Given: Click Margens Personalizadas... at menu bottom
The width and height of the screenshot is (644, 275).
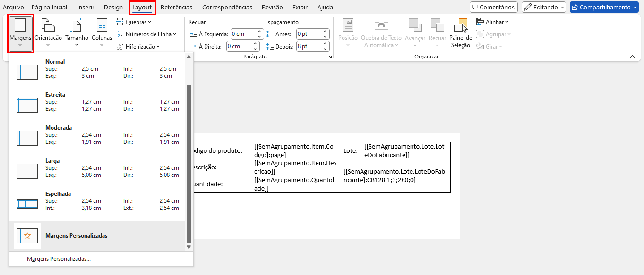Looking at the screenshot, I should (59, 259).
